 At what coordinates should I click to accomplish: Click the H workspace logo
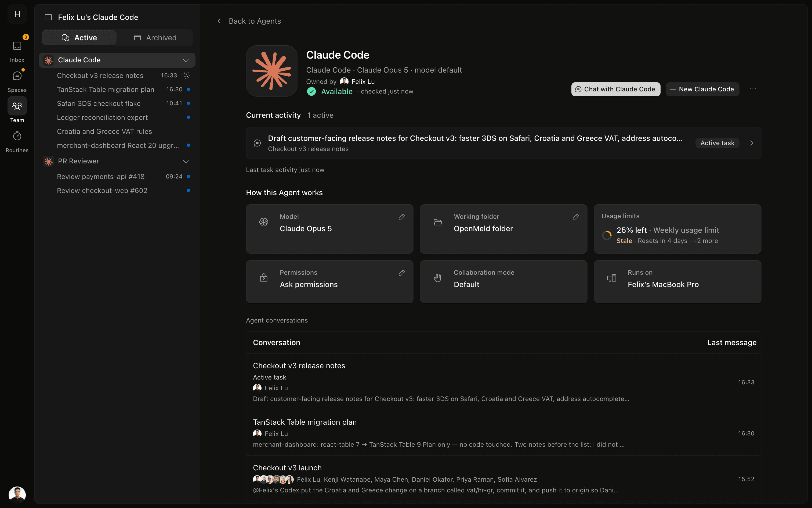(x=17, y=14)
